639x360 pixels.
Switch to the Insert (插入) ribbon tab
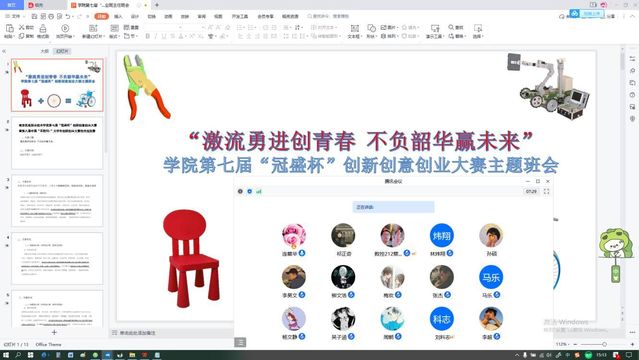[118, 16]
